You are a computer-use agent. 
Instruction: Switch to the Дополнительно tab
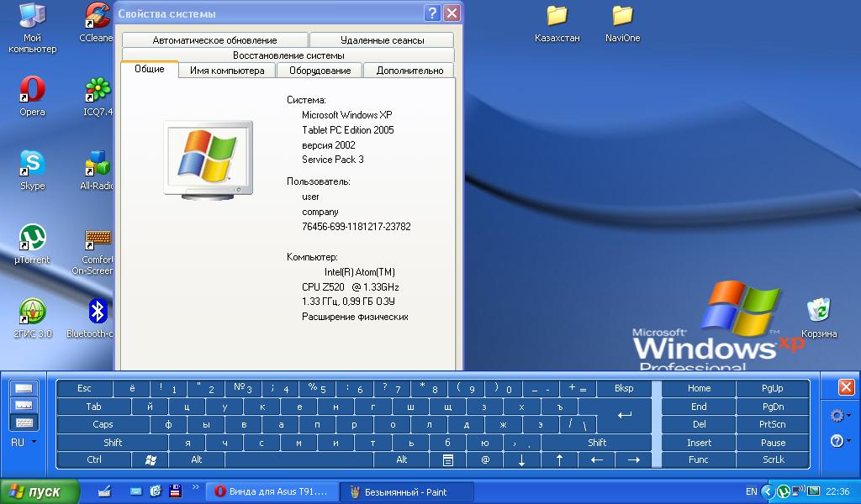coord(409,71)
